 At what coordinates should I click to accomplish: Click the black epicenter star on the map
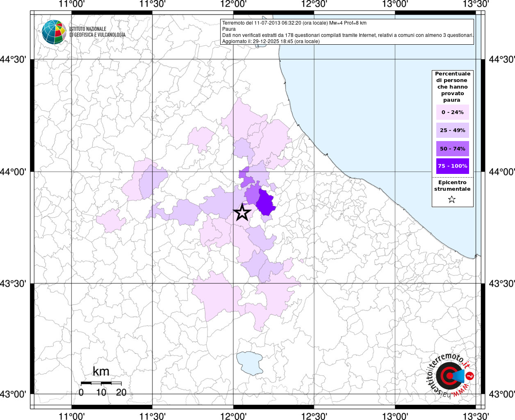click(242, 213)
